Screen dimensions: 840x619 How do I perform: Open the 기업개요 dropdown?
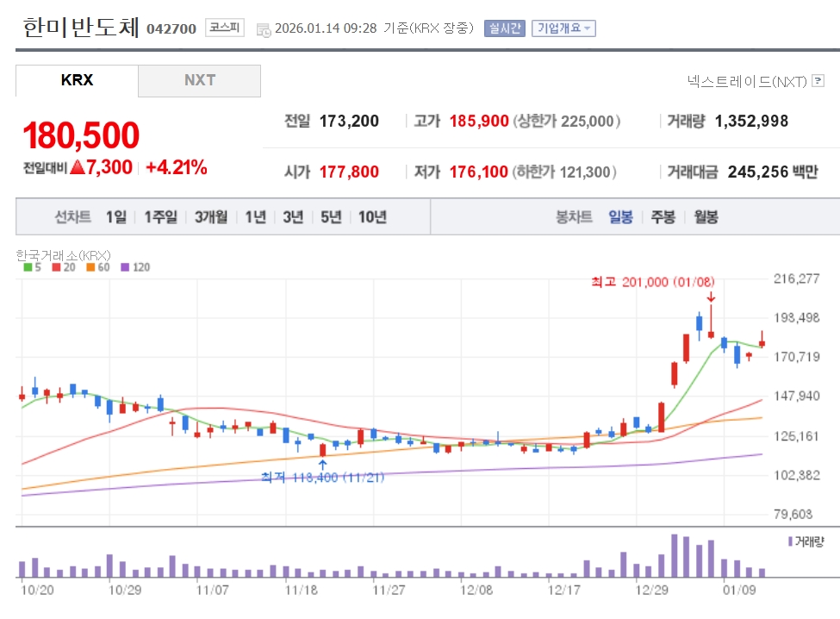[563, 28]
